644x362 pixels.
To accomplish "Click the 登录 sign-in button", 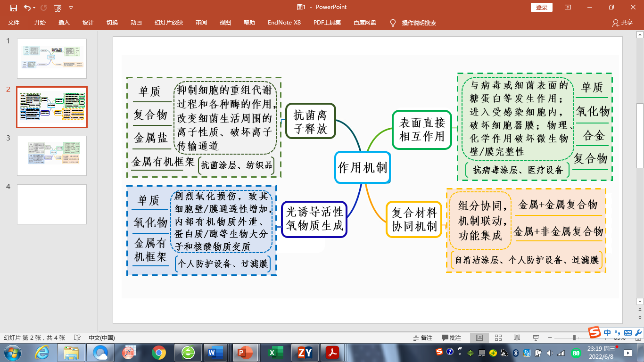I will [x=542, y=7].
